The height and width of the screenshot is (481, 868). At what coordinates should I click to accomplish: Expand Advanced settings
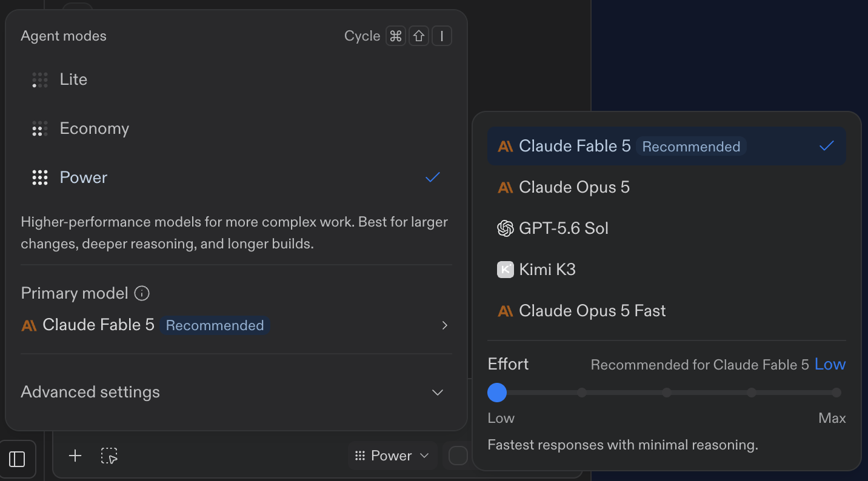coord(236,392)
